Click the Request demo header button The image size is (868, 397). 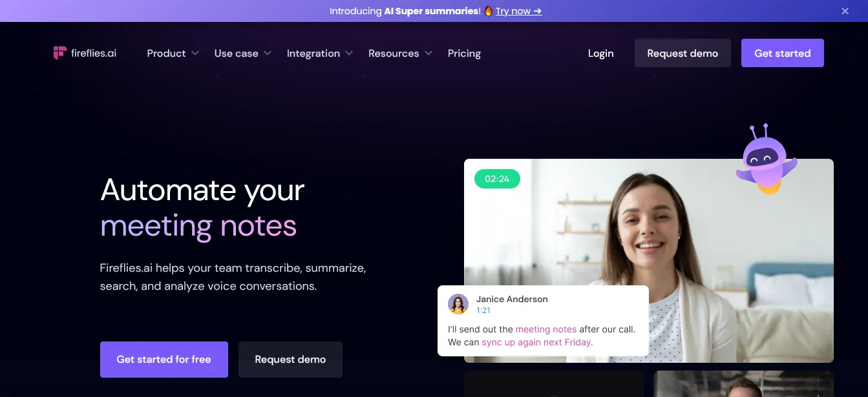[683, 53]
